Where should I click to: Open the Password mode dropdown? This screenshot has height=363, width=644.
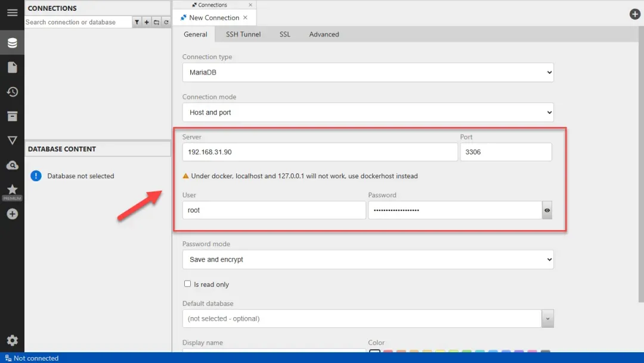coord(368,259)
